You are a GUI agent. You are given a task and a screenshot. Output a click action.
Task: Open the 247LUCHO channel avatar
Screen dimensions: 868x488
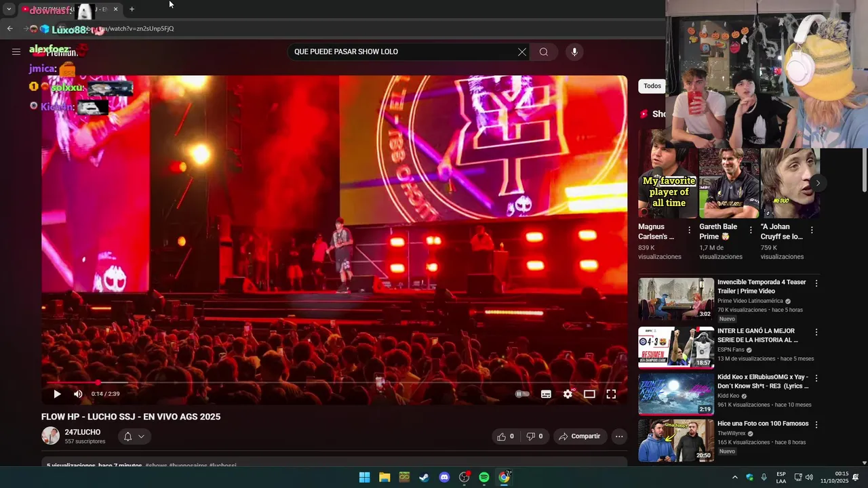point(50,436)
